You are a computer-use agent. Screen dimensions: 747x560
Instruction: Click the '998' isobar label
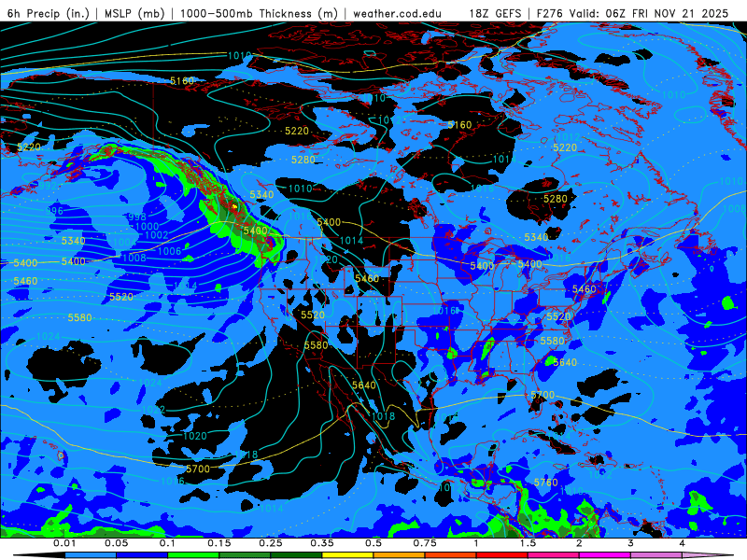pos(137,217)
